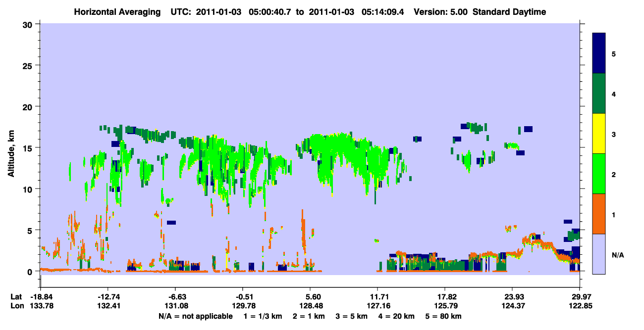The height and width of the screenshot is (330, 644).
Task: Click the 'Standard Daytime' label
Action: [x=509, y=12]
